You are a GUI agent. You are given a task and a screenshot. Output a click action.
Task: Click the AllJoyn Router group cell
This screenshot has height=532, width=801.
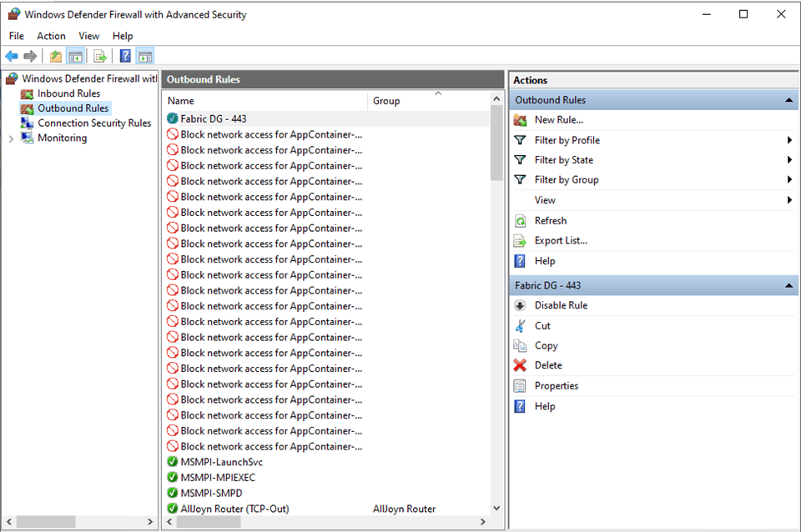click(x=404, y=509)
